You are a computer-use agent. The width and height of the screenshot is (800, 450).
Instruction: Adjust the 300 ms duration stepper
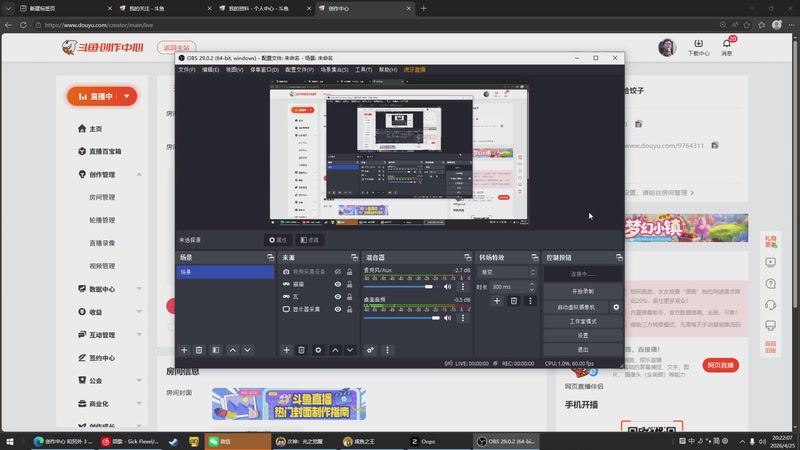[532, 287]
